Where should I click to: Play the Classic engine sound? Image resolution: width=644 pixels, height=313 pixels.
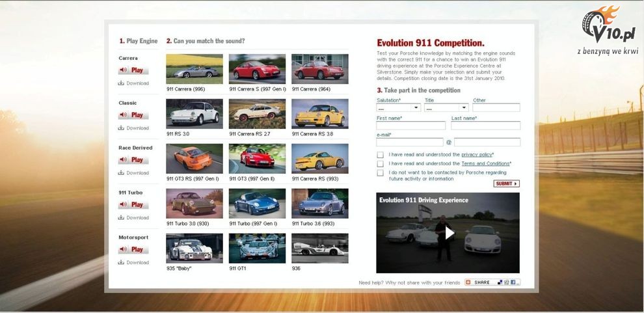pos(133,115)
